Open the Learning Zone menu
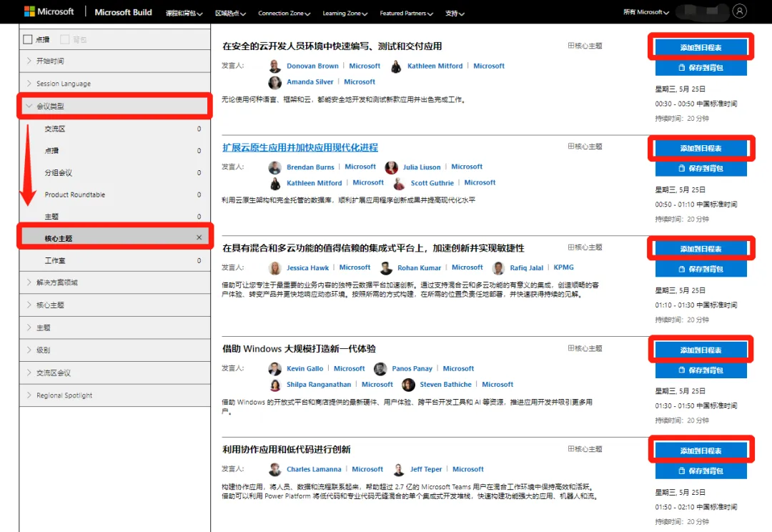772x532 pixels. (x=345, y=14)
